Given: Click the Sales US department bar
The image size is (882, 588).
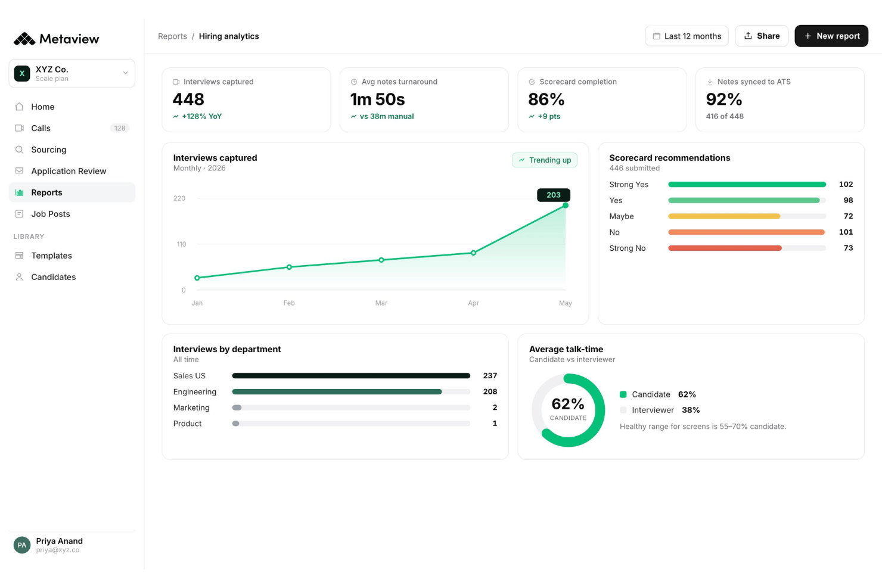Looking at the screenshot, I should [x=351, y=376].
